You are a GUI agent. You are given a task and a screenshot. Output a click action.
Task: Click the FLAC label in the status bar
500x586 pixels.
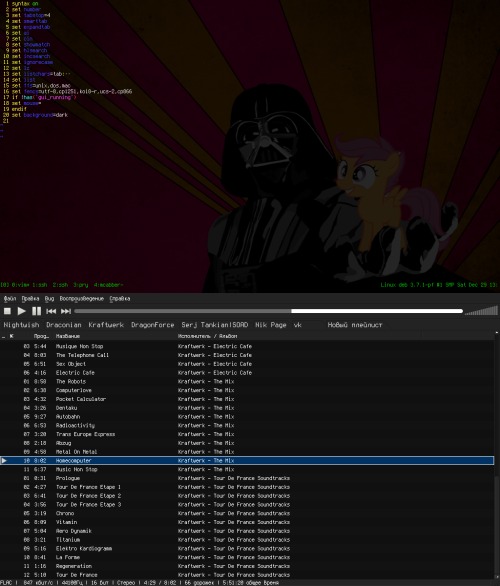[x=6, y=583]
